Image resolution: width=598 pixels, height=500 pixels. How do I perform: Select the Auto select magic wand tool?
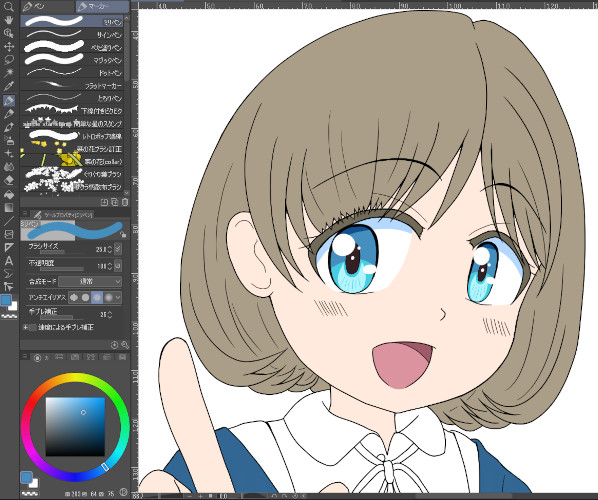pyautogui.click(x=8, y=72)
